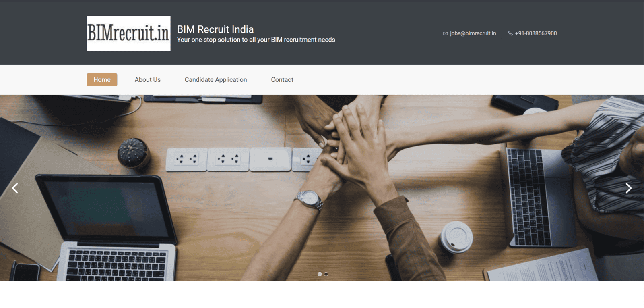Click the phone handset icon
Viewport: 644px width, 308px height.
[x=510, y=33]
